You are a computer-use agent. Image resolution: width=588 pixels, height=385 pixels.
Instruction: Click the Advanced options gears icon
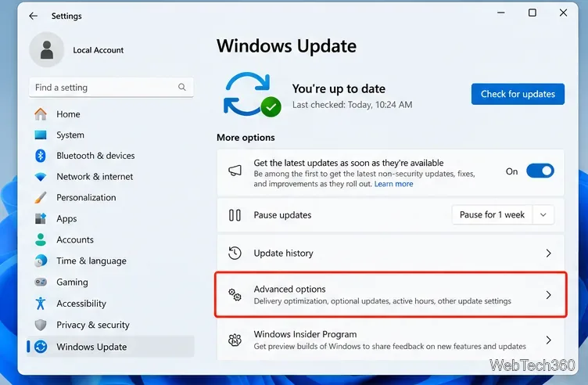click(x=235, y=294)
